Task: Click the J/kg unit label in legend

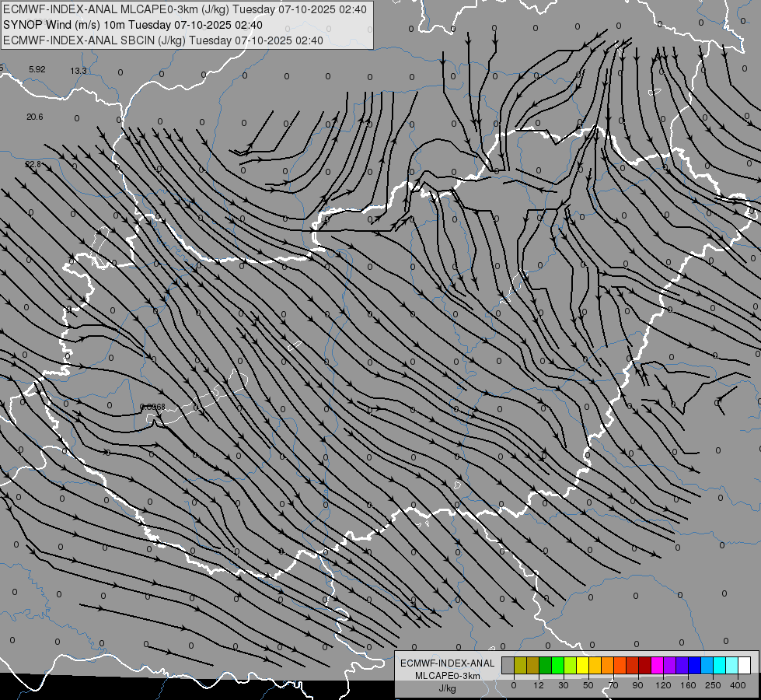Action: (447, 689)
